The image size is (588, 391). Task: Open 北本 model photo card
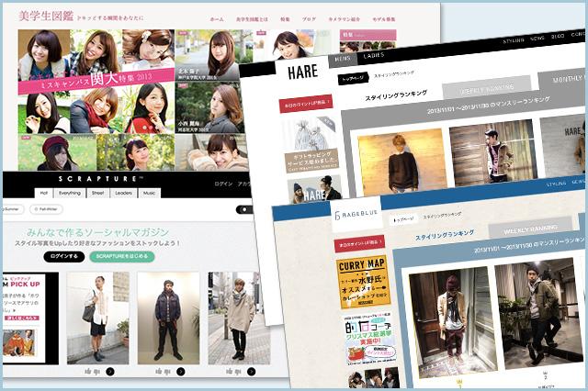tap(209, 55)
